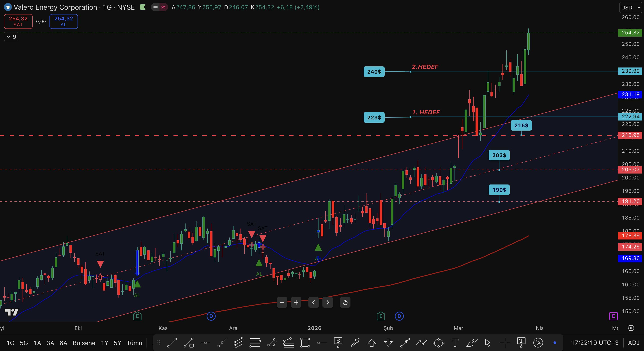The width and height of the screenshot is (644, 351).
Task: Open the timezone menu showing UTC+3
Action: [594, 342]
